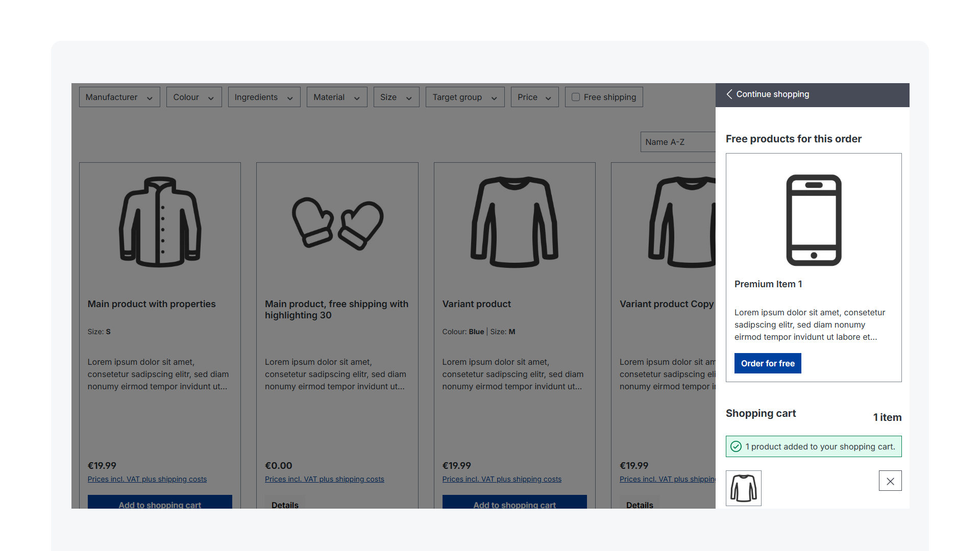Open the cart item sweater thumbnail
This screenshot has width=980, height=551.
(x=744, y=488)
